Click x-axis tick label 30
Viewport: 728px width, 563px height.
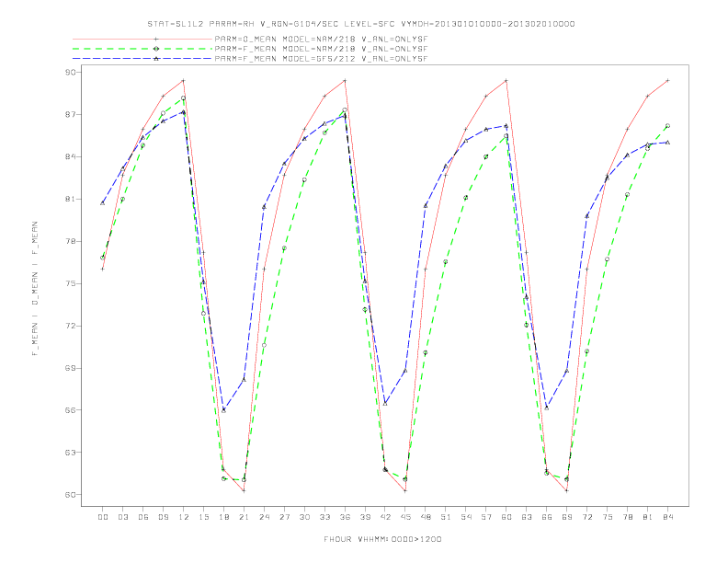[304, 517]
